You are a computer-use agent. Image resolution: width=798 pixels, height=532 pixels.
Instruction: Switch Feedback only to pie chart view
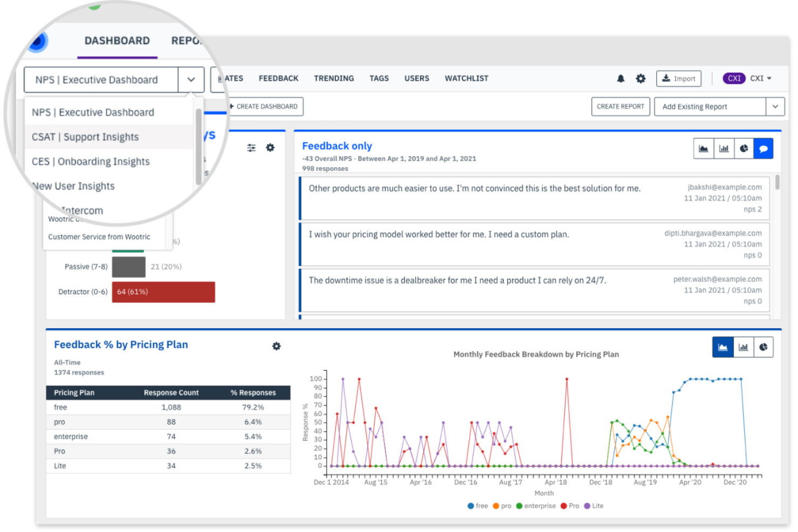(744, 149)
